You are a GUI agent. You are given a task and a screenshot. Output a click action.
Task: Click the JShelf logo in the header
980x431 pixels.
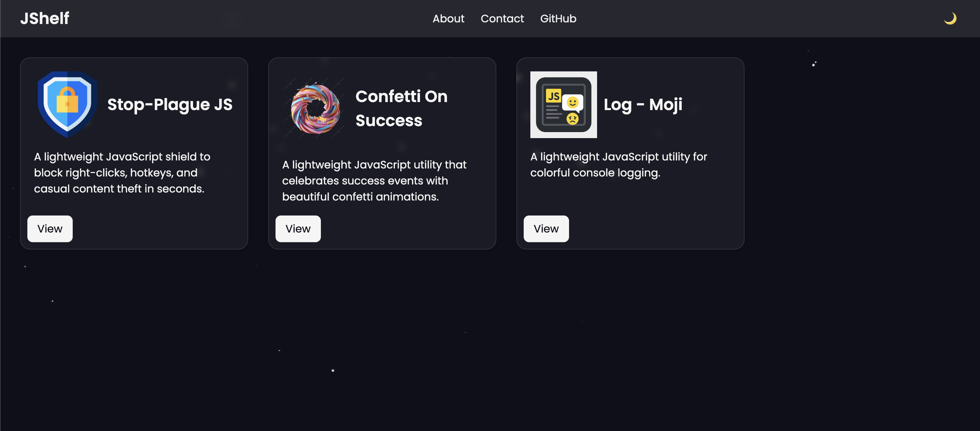[x=44, y=18]
